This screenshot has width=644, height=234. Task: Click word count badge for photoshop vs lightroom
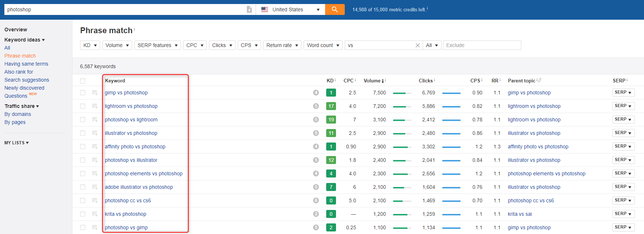316,120
